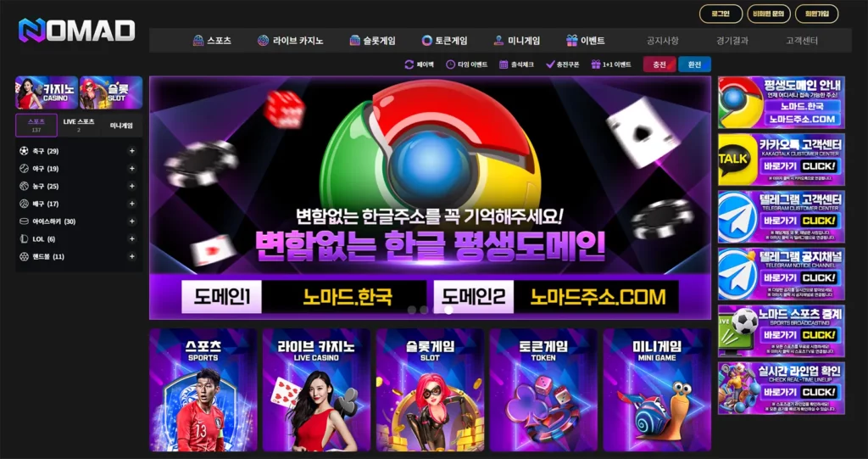Click the 1+1 이벤트 gift icon
This screenshot has height=459, width=868.
pyautogui.click(x=596, y=64)
